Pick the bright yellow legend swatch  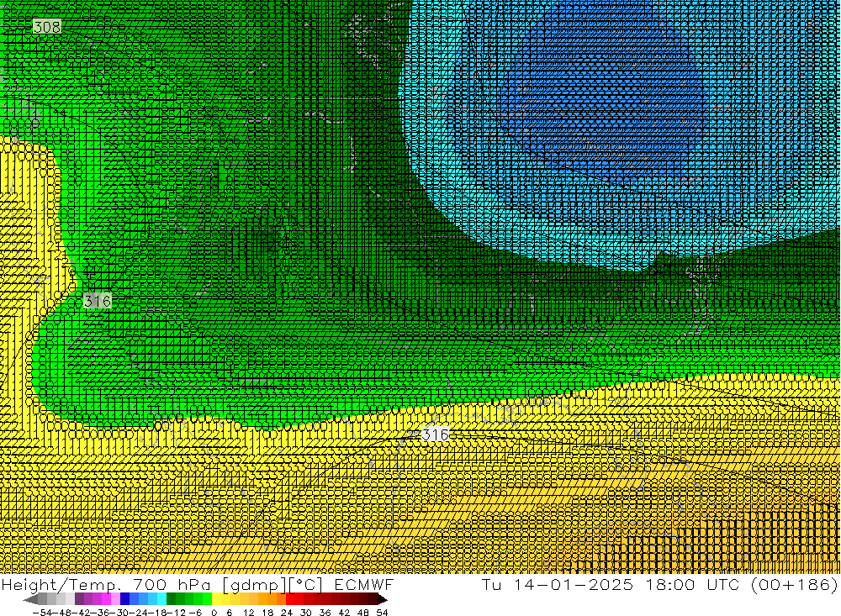217,599
